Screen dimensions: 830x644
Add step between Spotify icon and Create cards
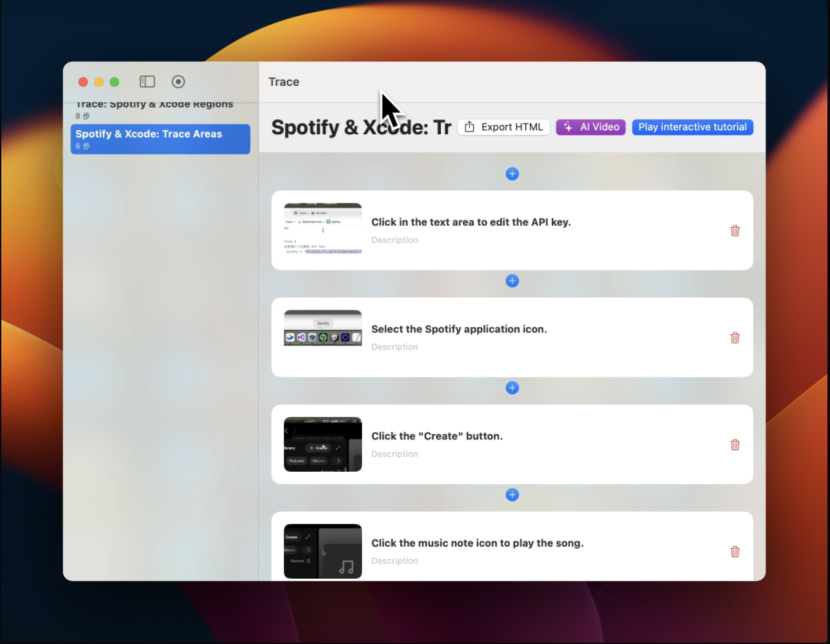(x=512, y=388)
